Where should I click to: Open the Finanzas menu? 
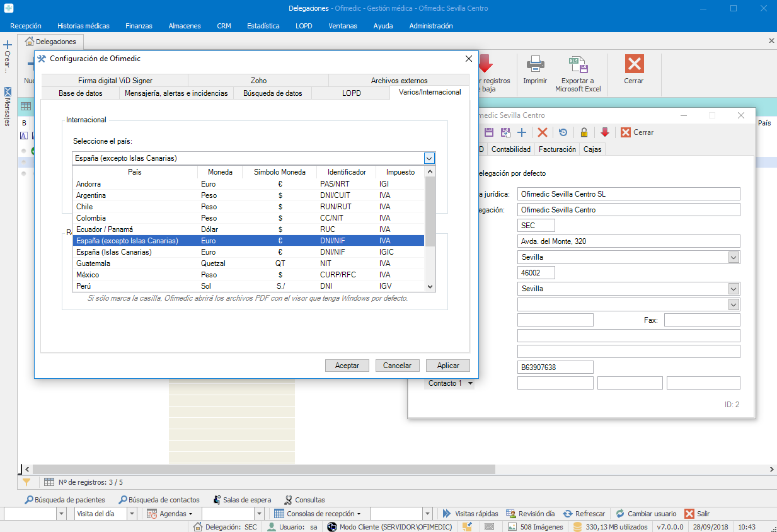tap(139, 26)
